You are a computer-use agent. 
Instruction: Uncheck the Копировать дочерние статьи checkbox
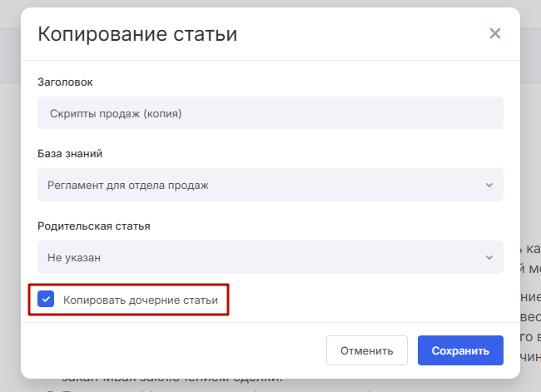[47, 300]
